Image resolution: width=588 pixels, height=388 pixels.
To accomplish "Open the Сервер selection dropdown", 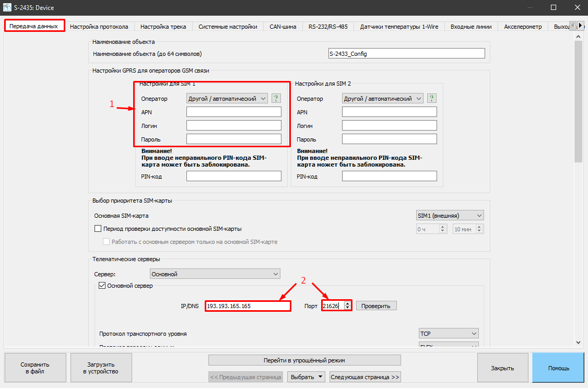I will 215,274.
